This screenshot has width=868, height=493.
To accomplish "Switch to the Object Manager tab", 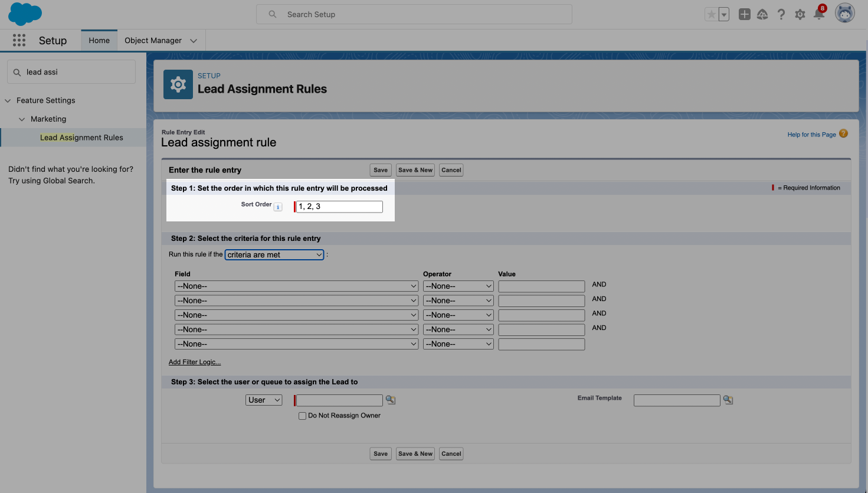I will 153,40.
